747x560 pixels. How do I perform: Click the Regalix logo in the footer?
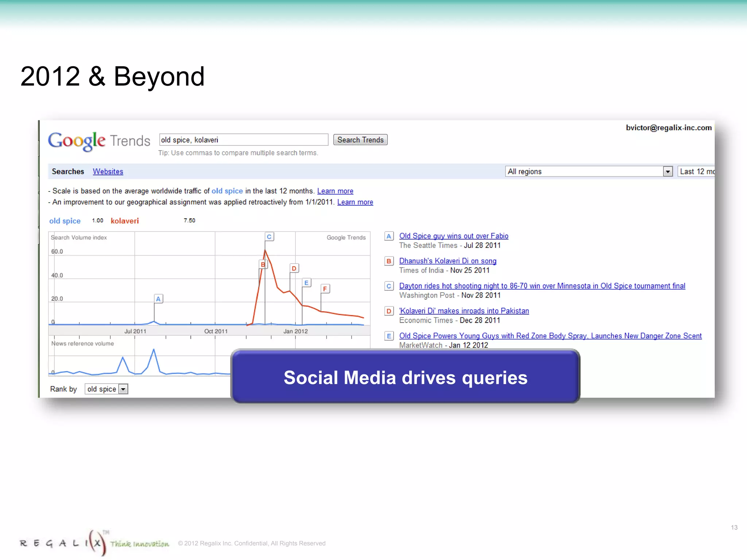click(95, 543)
